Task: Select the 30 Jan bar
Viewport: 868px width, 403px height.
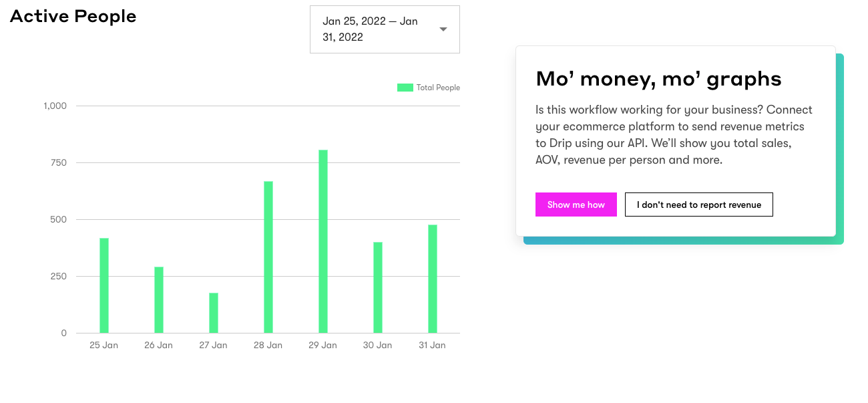Action: point(378,287)
